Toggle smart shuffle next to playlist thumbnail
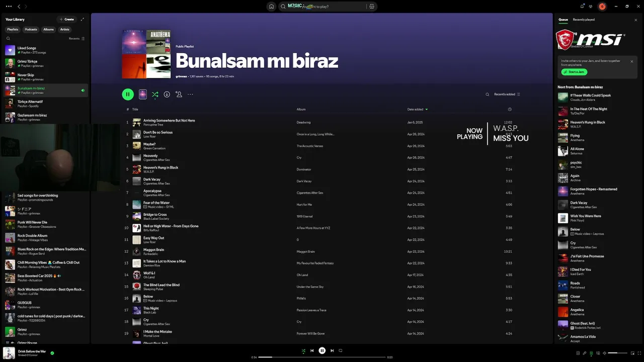Viewport: 644px width, 362px height. pyautogui.click(x=155, y=94)
